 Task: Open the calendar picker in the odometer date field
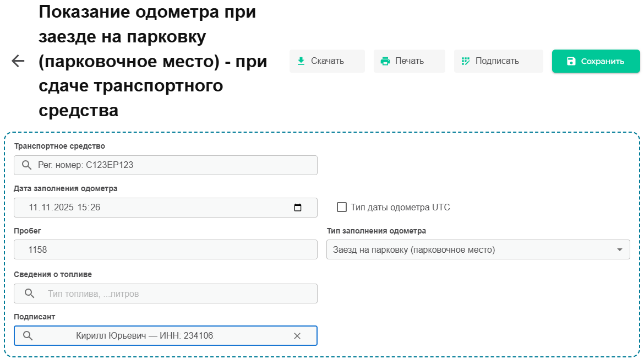pos(298,208)
